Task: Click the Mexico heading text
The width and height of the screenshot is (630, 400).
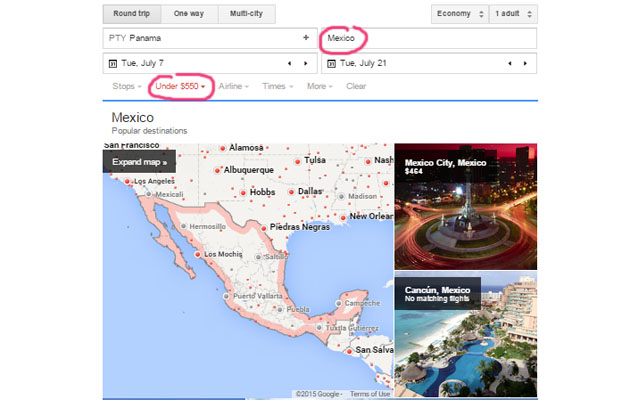Action: point(133,117)
